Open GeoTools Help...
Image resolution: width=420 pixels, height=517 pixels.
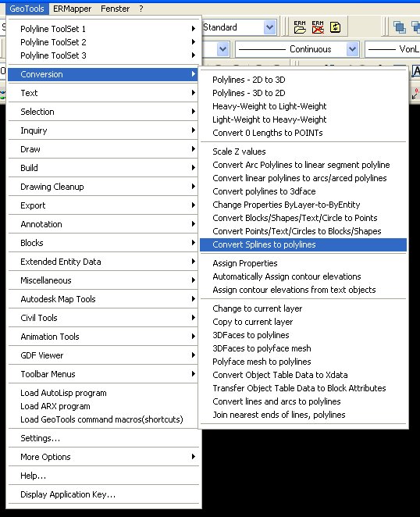103,476
